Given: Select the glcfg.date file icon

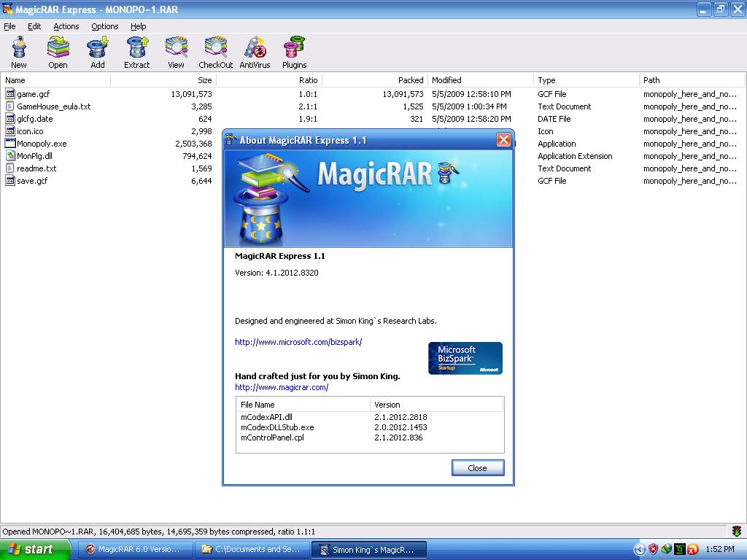Looking at the screenshot, I should pos(10,119).
